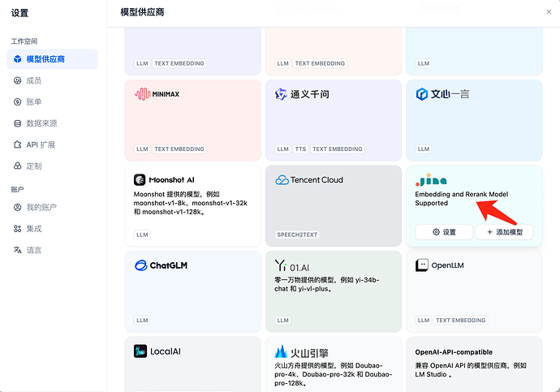This screenshot has height=392, width=560.
Task: Click the LLM tag on ChatGLM card
Action: [x=142, y=321]
